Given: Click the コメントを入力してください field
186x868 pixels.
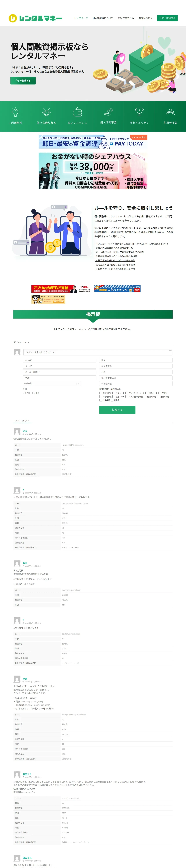Looking at the screenshot, I should [98, 352].
